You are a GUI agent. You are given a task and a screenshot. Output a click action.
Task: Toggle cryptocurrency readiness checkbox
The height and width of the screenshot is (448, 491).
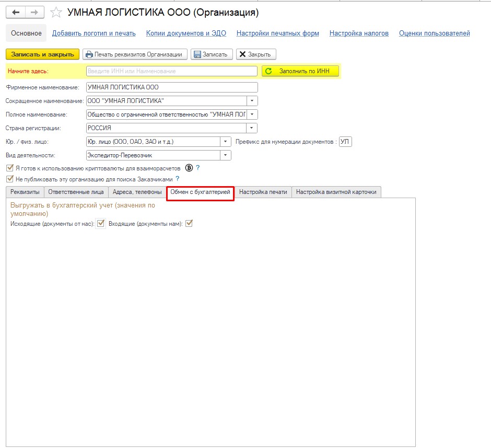point(10,168)
